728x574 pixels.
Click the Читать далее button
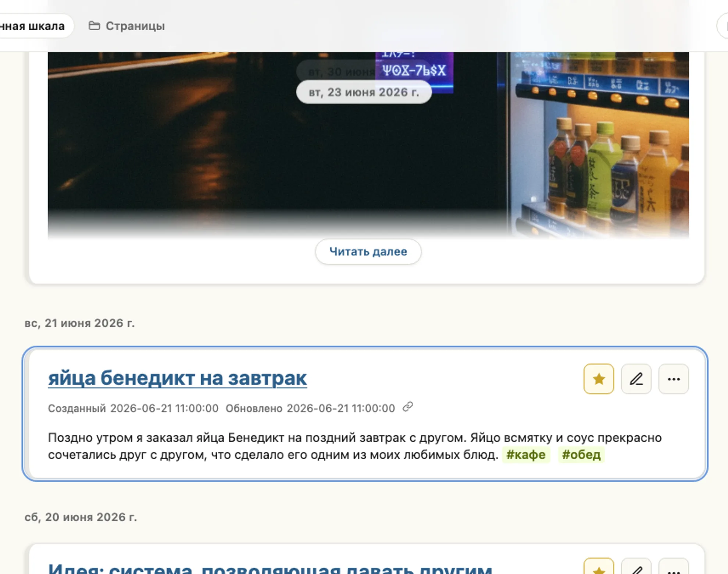coord(368,252)
